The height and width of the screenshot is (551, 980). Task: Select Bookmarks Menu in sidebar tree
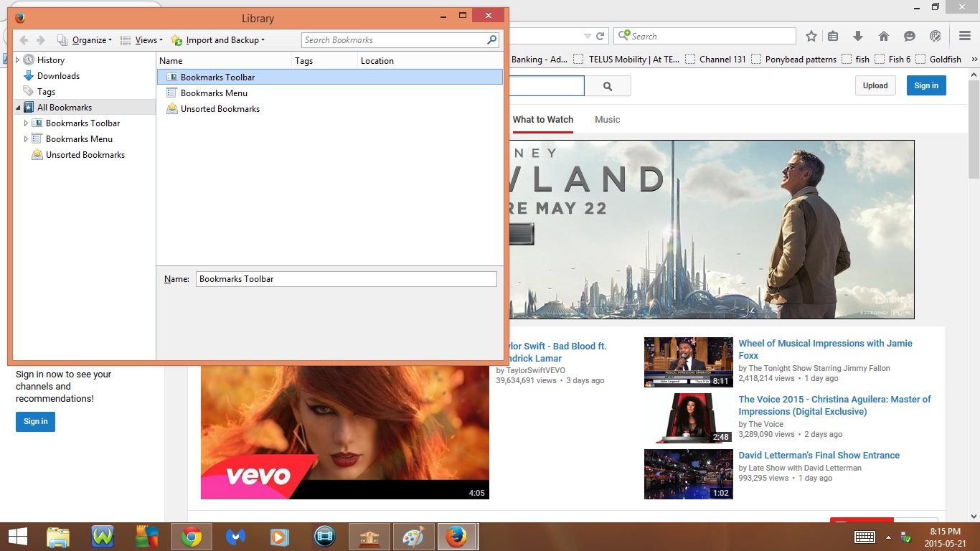[x=79, y=139]
